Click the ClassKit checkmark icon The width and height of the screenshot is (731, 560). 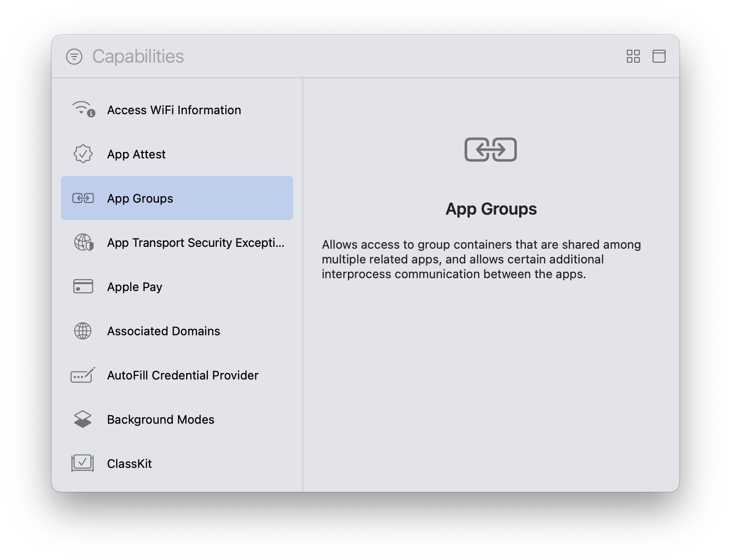pyautogui.click(x=83, y=463)
